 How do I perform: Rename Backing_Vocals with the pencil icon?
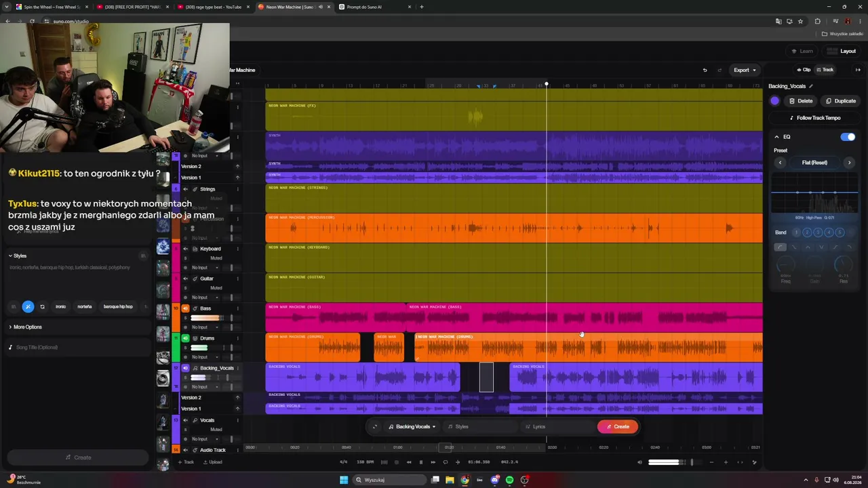tap(811, 86)
